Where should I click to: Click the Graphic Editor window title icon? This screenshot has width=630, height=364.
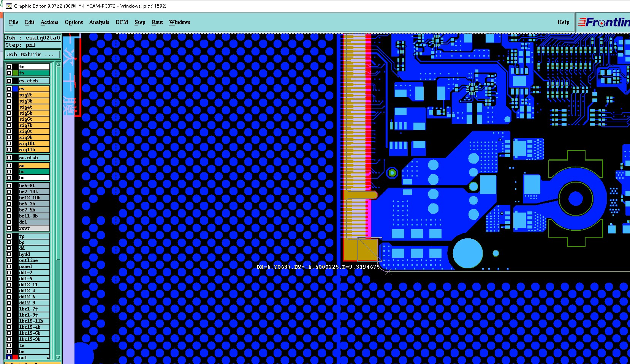click(x=9, y=6)
